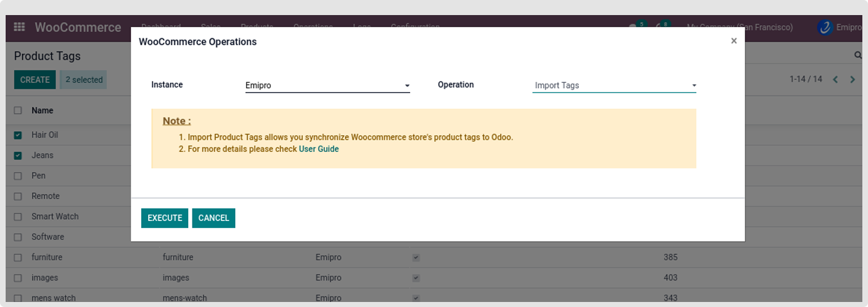Viewport: 868px width, 307px height.
Task: Click the Create button
Action: [34, 80]
